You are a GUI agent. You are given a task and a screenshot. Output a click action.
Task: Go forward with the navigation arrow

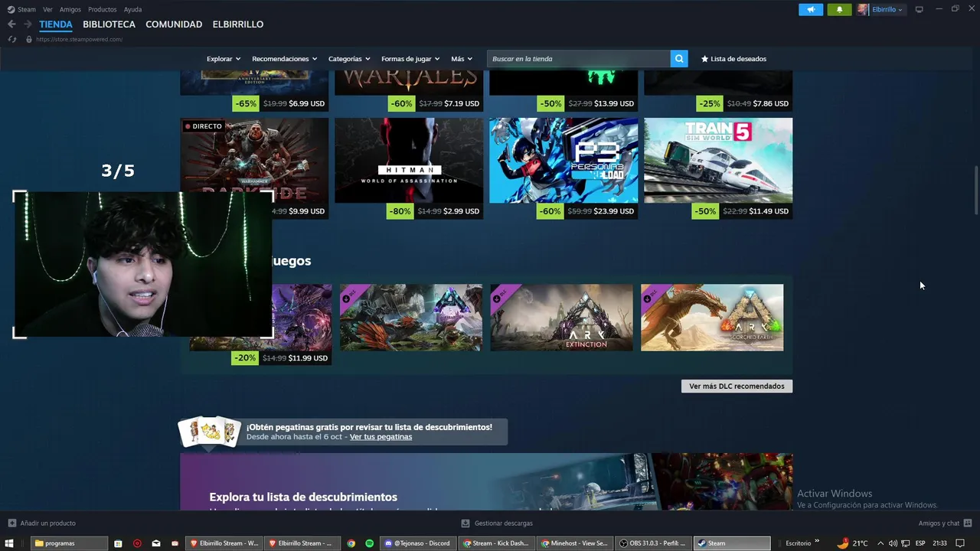click(28, 24)
